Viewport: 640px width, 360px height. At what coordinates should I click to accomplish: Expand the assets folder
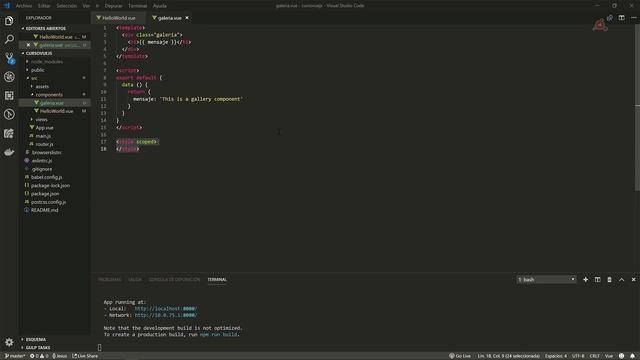pyautogui.click(x=42, y=87)
